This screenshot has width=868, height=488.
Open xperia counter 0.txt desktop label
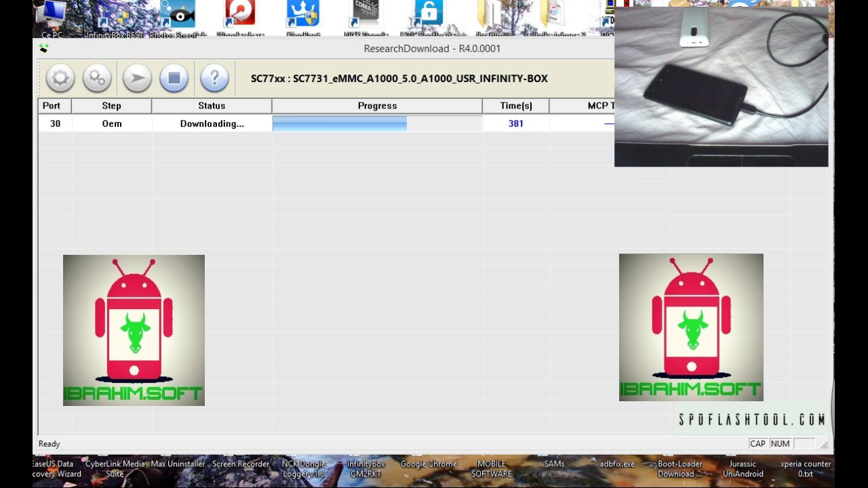click(x=806, y=469)
